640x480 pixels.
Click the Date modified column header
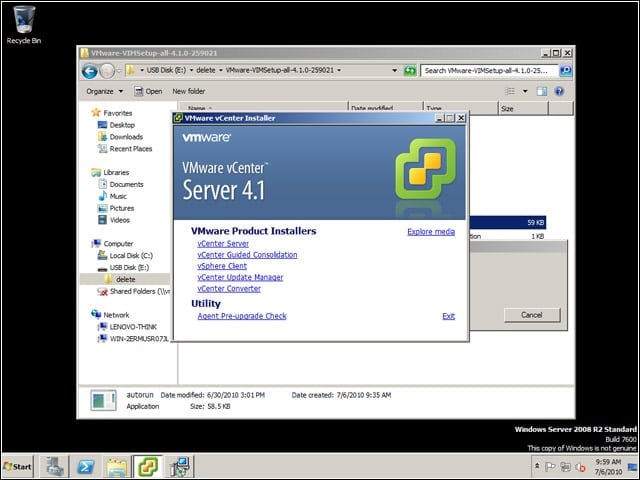[x=386, y=109]
